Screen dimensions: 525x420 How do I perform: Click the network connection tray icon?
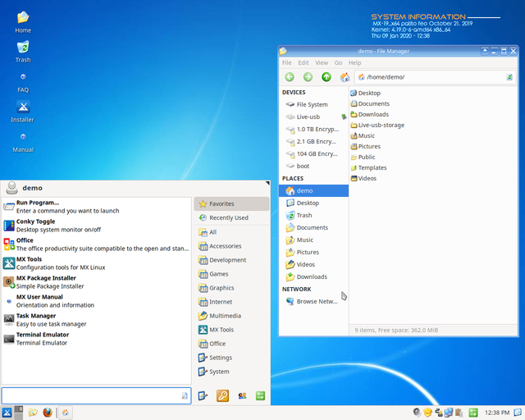click(x=449, y=413)
